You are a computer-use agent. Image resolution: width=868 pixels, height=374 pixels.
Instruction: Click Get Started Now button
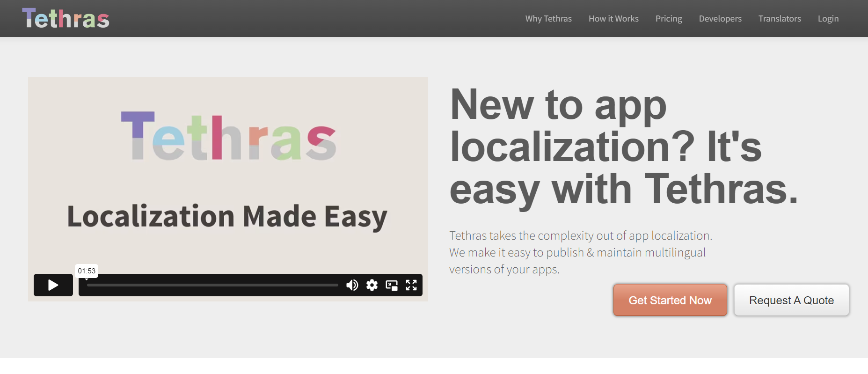pos(670,300)
